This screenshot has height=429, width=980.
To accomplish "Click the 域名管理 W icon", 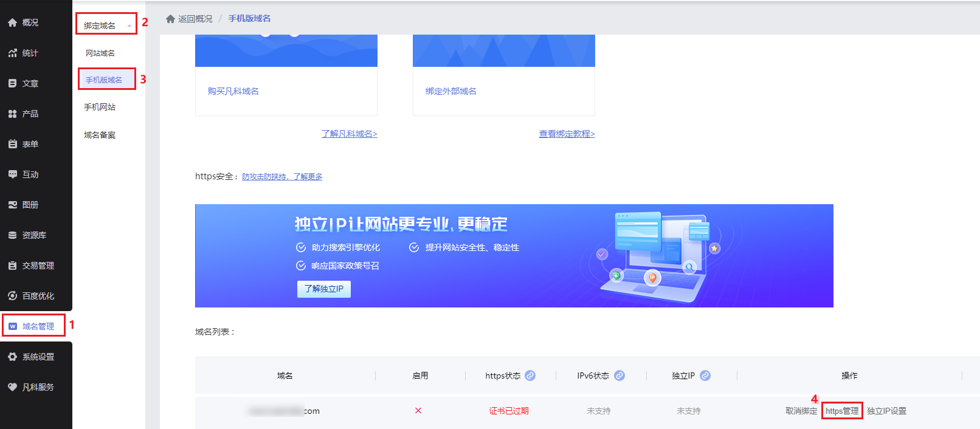I will [x=13, y=326].
